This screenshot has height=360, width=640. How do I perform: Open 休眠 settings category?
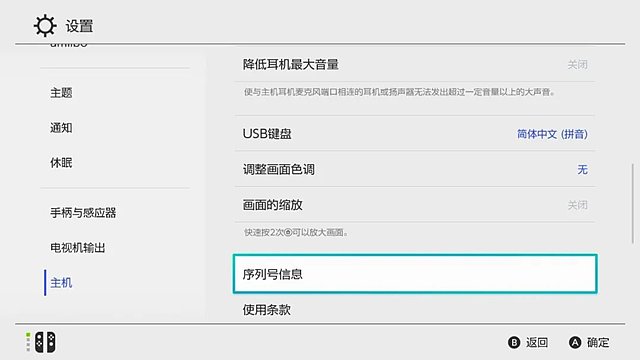tap(61, 163)
